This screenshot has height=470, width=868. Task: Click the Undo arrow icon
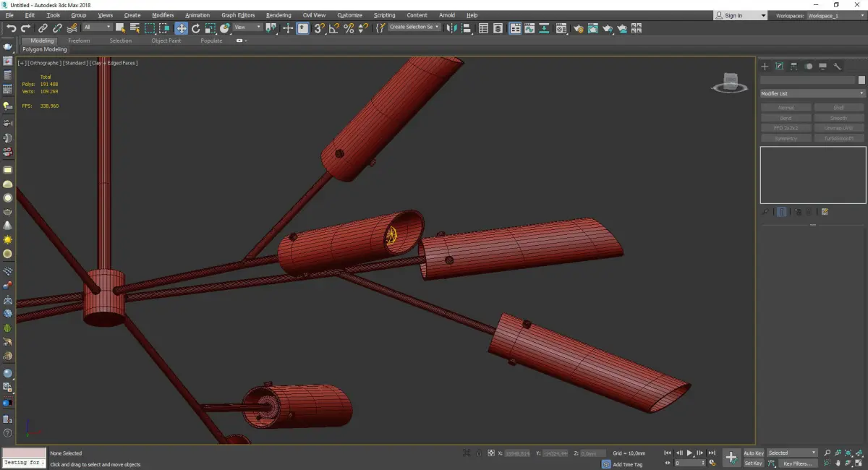coord(12,28)
